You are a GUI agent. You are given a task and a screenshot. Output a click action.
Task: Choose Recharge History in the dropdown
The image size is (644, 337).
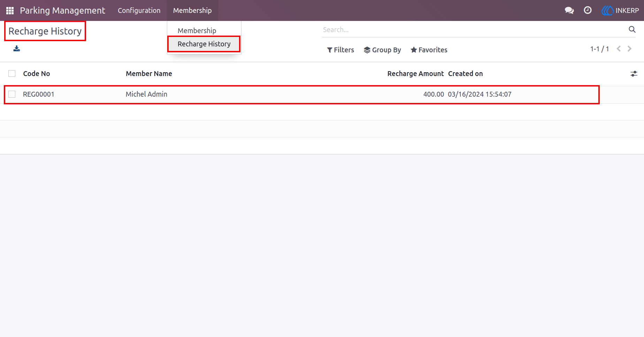coord(204,44)
